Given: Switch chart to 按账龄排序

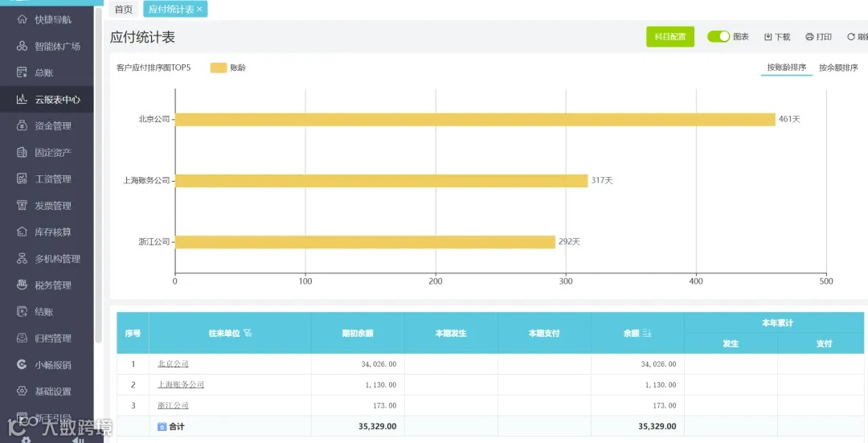Looking at the screenshot, I should point(786,68).
